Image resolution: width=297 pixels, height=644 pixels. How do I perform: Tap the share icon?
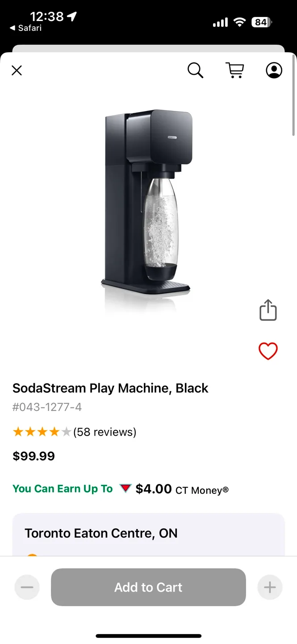(268, 309)
